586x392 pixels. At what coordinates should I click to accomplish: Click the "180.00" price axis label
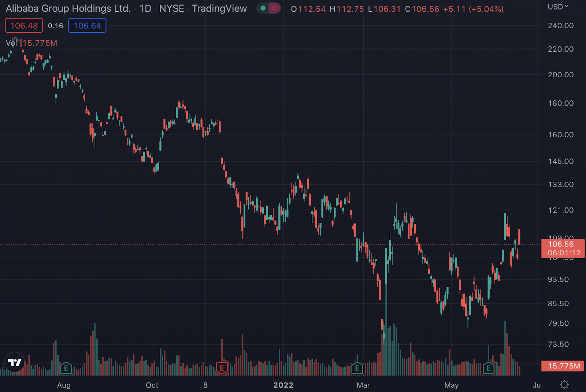pos(561,103)
